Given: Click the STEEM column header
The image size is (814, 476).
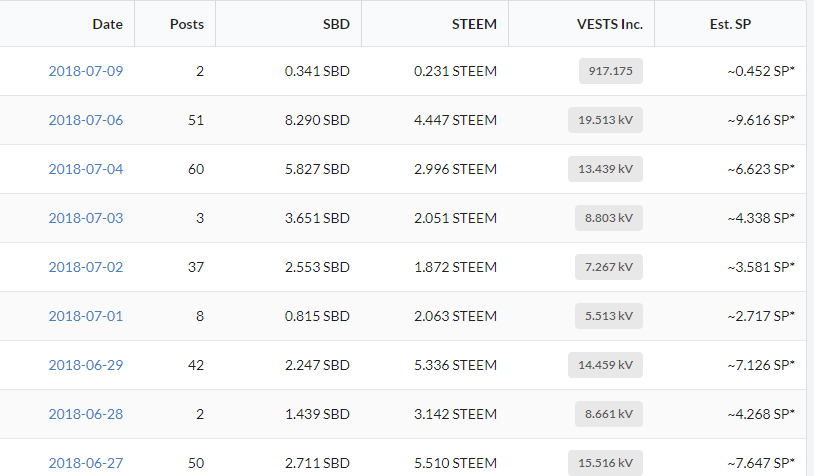Looking at the screenshot, I should [x=474, y=24].
